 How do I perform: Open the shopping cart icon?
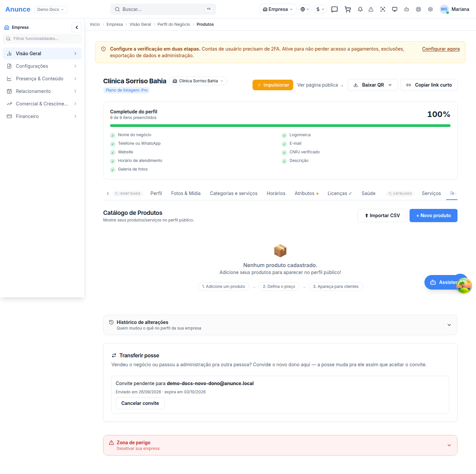click(348, 9)
